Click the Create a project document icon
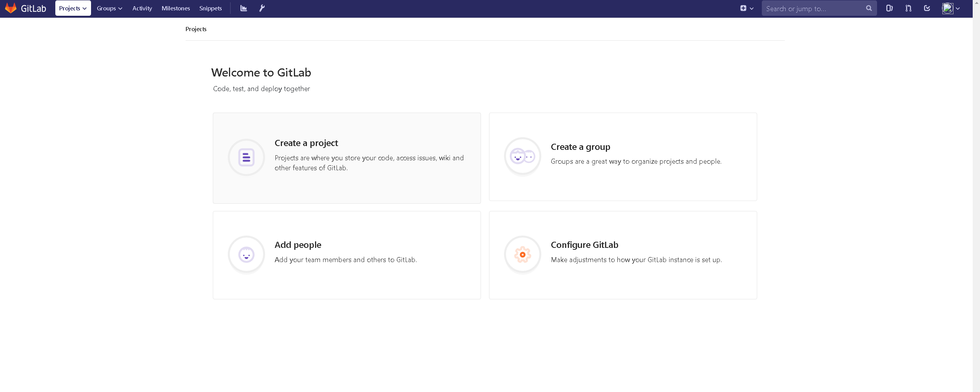The width and height of the screenshot is (980, 392). pyautogui.click(x=246, y=157)
